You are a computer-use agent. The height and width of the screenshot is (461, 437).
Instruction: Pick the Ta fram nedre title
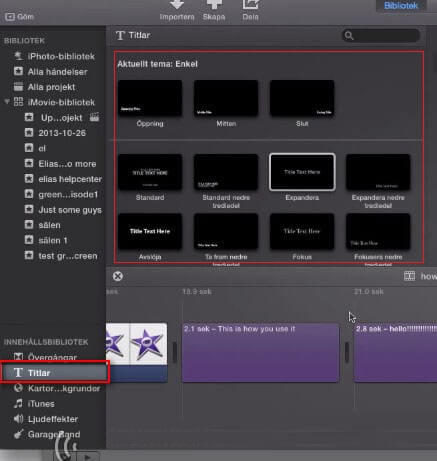point(226,231)
